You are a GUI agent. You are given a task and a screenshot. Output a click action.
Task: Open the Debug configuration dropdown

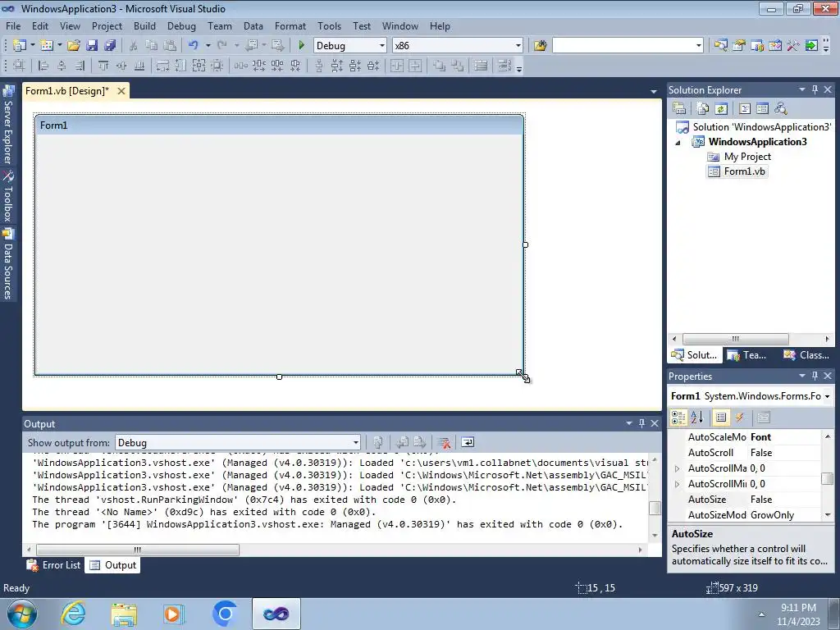coord(382,46)
